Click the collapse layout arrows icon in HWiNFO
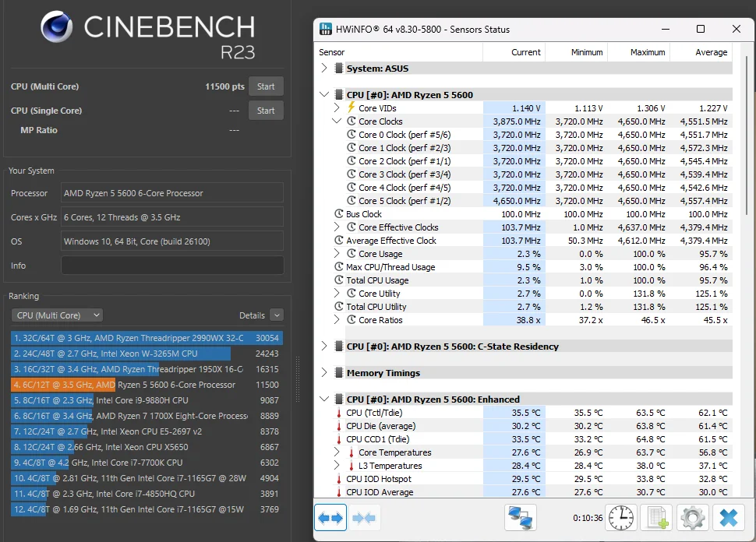 363,518
